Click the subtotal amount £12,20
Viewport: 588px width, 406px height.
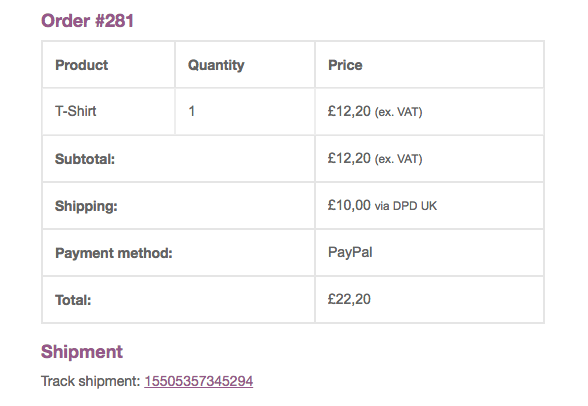(x=349, y=158)
